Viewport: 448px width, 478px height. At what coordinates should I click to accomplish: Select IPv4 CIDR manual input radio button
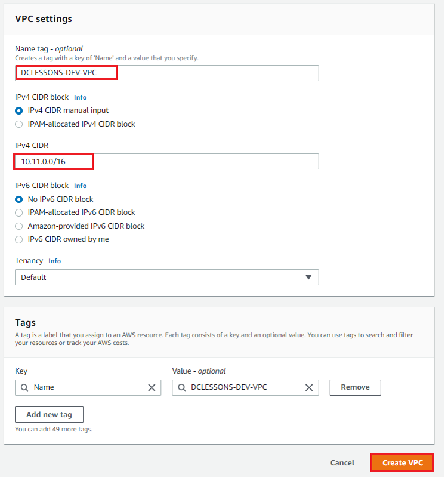point(19,111)
